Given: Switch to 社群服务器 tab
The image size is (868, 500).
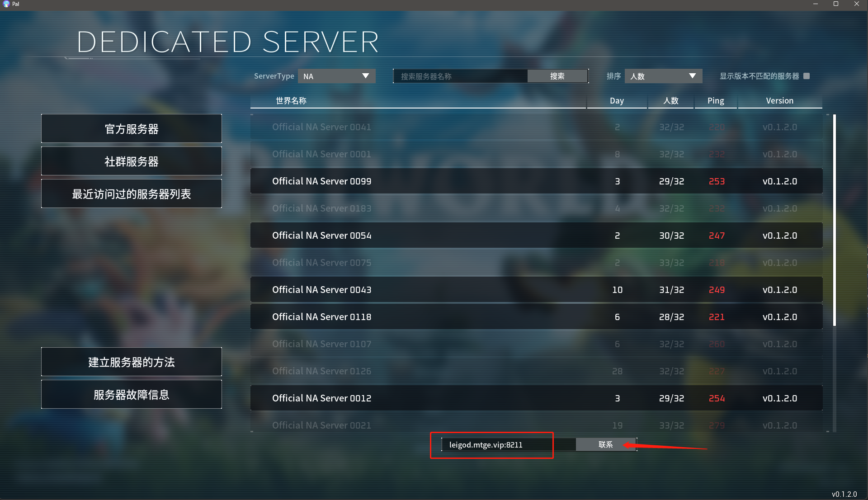Looking at the screenshot, I should pyautogui.click(x=132, y=161).
